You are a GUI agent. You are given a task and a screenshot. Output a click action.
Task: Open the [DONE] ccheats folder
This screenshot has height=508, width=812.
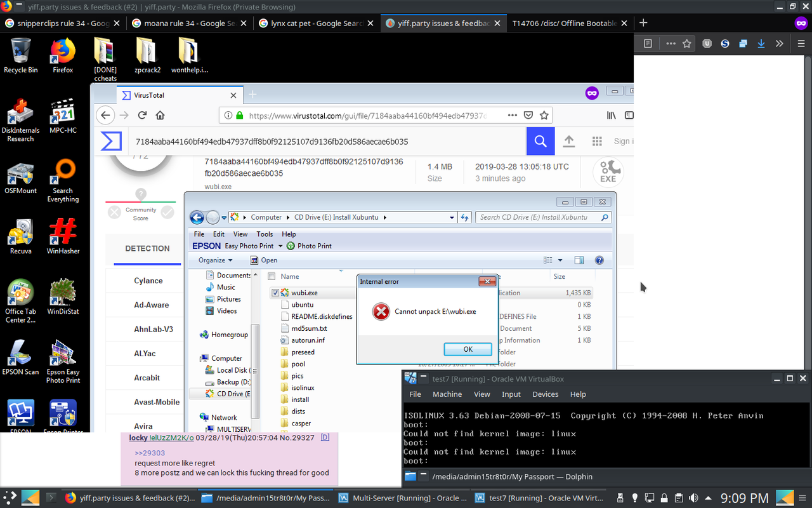click(x=105, y=60)
